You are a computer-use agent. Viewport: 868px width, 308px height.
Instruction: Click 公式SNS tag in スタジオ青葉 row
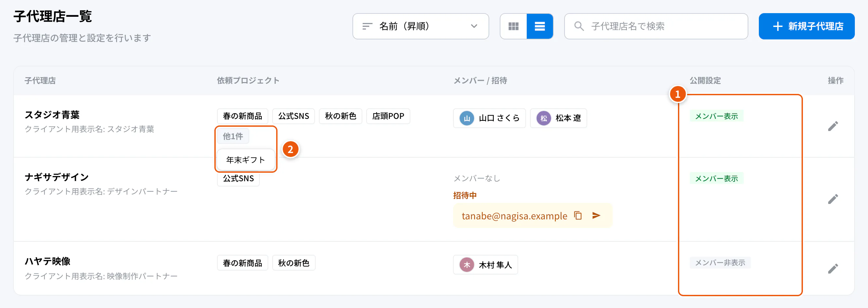294,116
